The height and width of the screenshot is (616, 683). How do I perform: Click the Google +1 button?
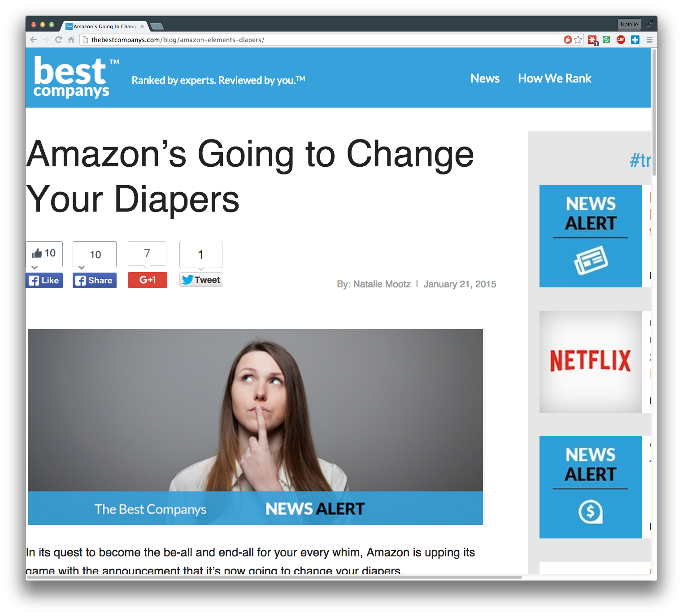pyautogui.click(x=148, y=280)
